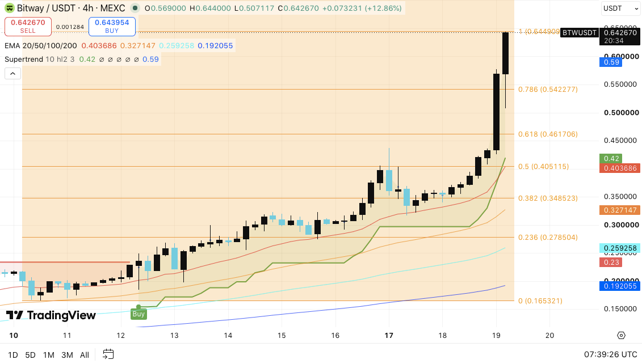
Task: Click the red 0.23 price tag
Action: [x=611, y=263]
